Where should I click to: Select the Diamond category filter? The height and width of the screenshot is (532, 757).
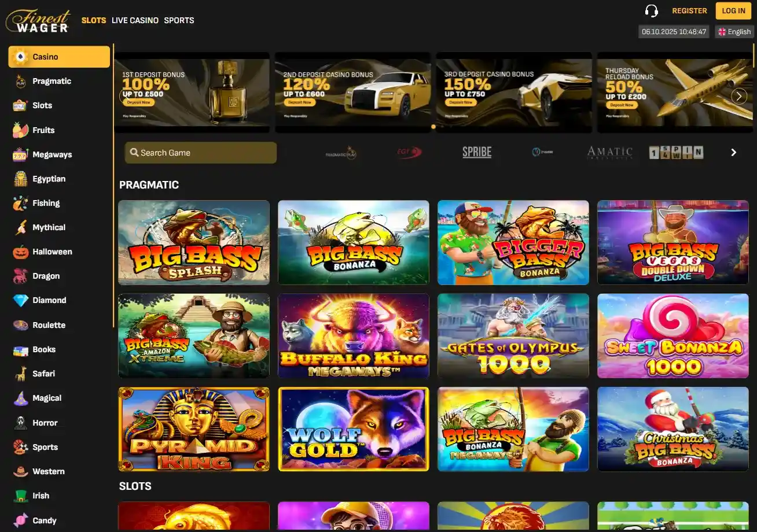point(49,300)
